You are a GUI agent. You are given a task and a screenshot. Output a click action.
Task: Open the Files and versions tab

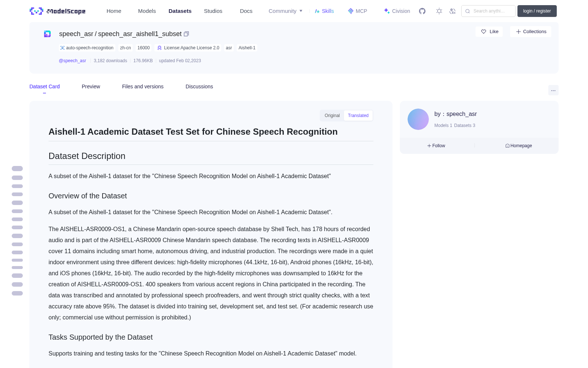pos(143,86)
